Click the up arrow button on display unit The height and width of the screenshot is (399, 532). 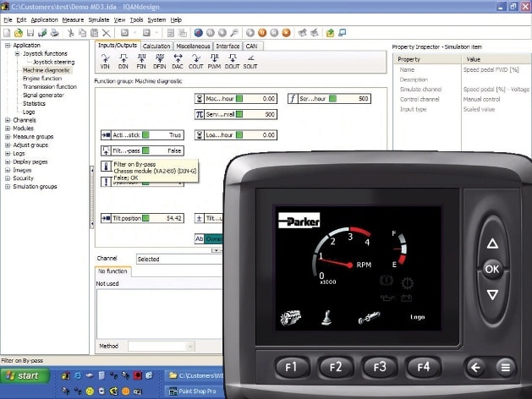coord(492,243)
